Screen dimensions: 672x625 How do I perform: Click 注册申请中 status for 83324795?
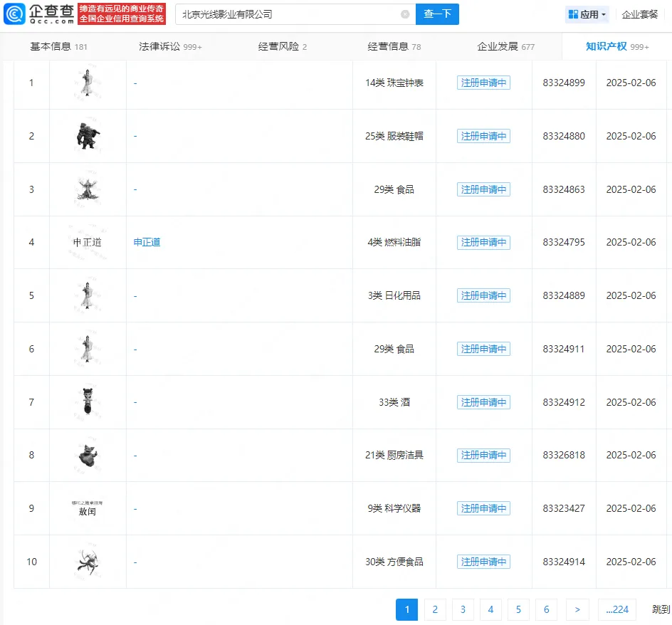(x=483, y=242)
